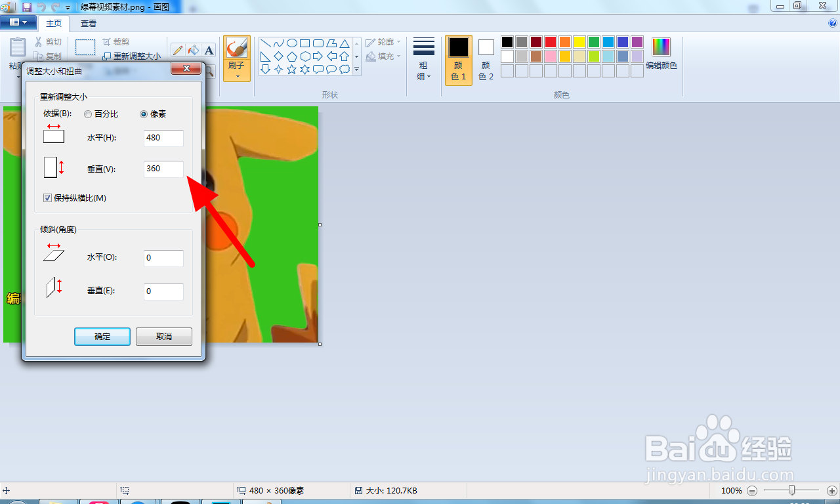Select the Pencil tool
This screenshot has width=840, height=504.
[177, 51]
